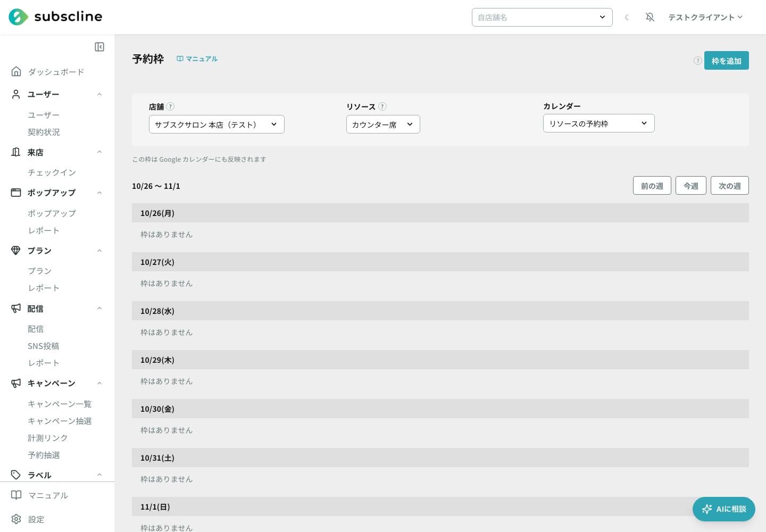Collapse the プラン section chevron
Viewport: 766px width, 532px height.
(99, 251)
